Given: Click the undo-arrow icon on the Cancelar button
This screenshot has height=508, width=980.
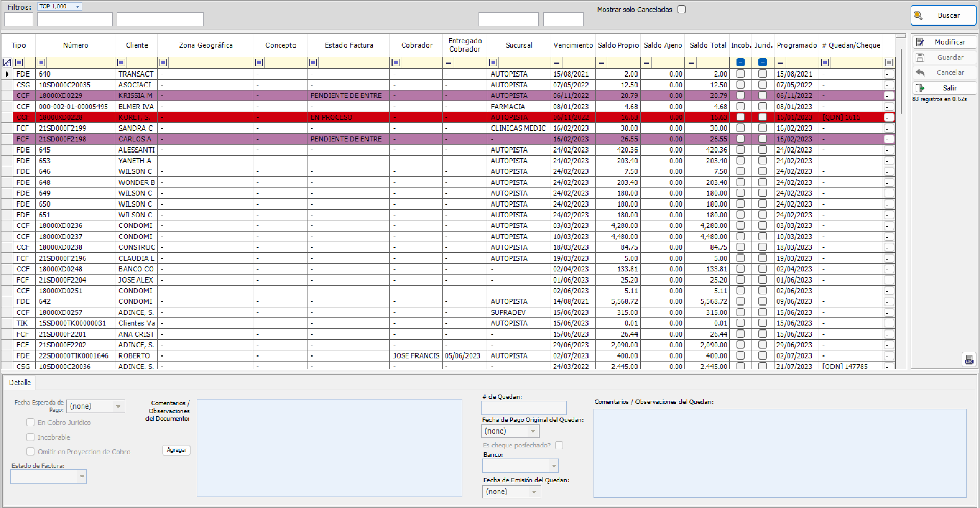Looking at the screenshot, I should (921, 72).
